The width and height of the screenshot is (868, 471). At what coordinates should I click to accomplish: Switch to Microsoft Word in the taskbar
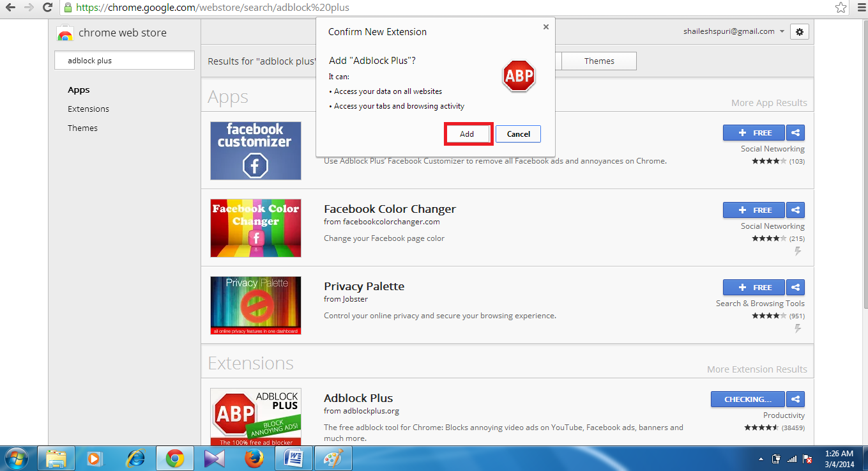(294, 458)
